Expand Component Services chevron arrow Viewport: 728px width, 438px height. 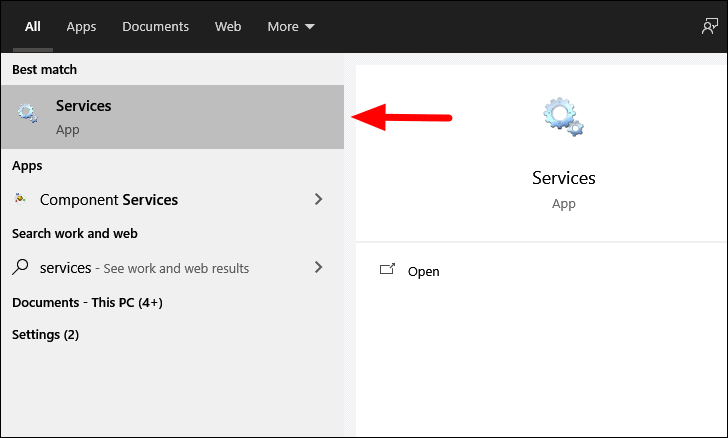(x=318, y=199)
